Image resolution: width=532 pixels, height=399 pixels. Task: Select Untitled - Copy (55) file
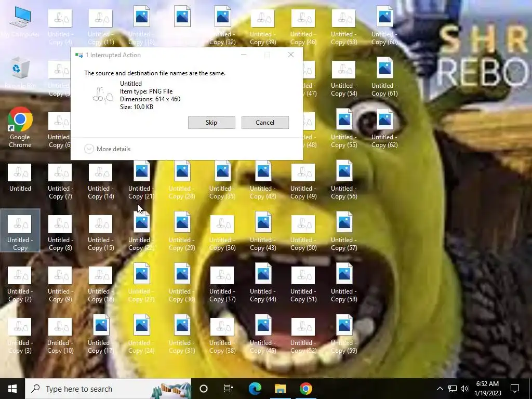point(344,129)
